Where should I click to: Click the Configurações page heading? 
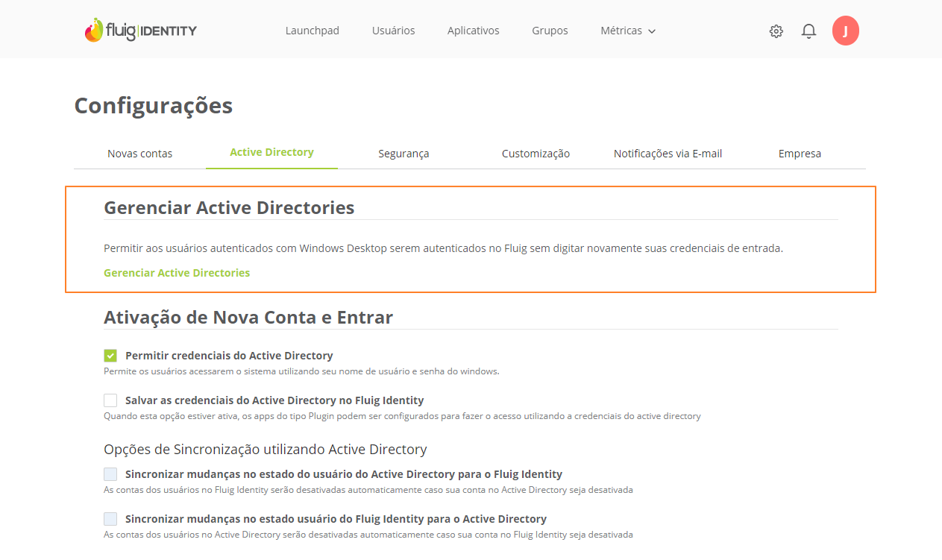click(154, 106)
